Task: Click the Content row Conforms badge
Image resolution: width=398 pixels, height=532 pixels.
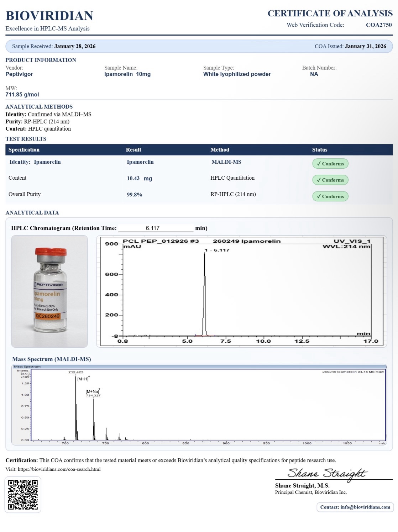Action: 330,180
